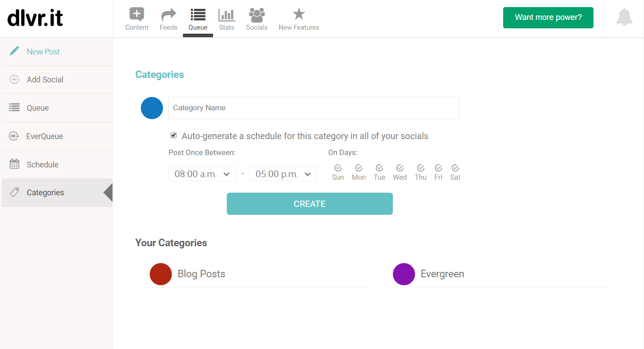The width and height of the screenshot is (644, 349).
Task: Toggle the Sat day checkmark
Action: coord(455,168)
